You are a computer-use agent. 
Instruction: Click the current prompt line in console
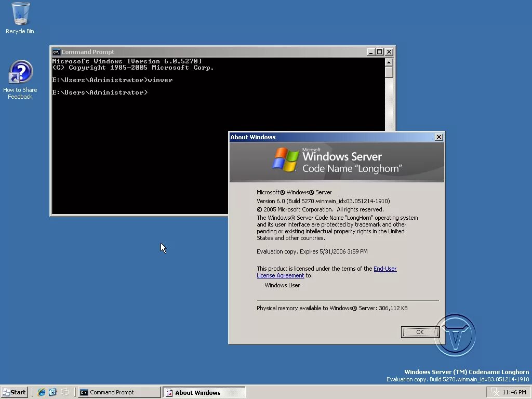(x=100, y=92)
